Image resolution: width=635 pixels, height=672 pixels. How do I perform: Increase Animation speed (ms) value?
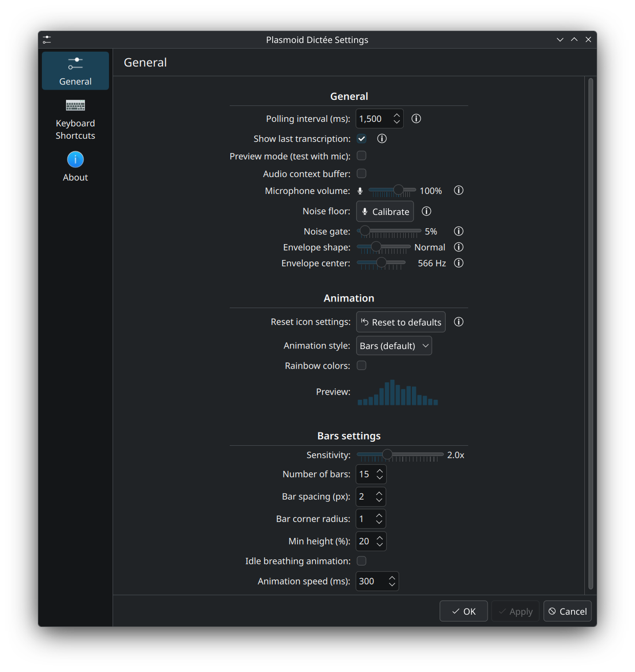pos(392,578)
